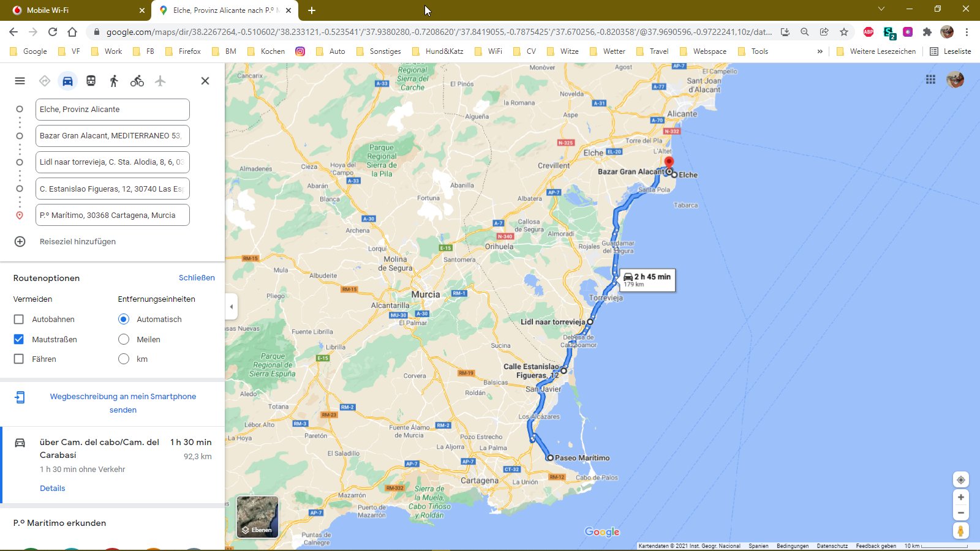The image size is (980, 551).
Task: Select cycling travel mode
Action: pos(137,81)
